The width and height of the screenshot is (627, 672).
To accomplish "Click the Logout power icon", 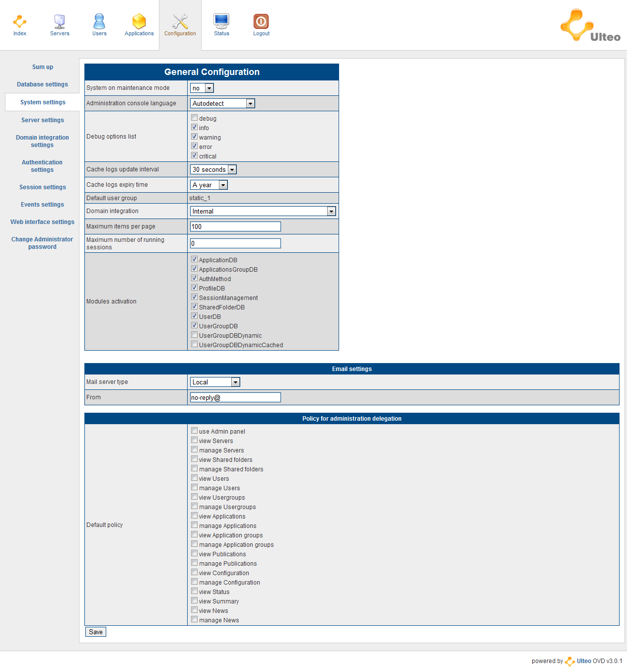I will tap(261, 21).
